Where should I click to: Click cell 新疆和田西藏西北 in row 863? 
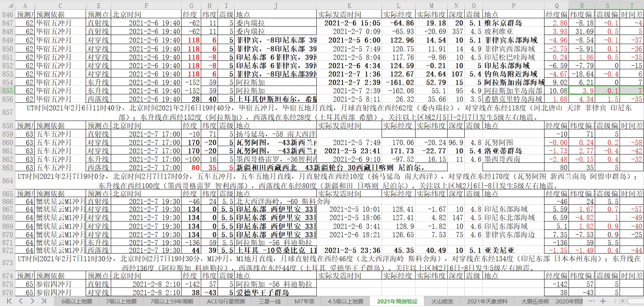[x=276, y=168]
